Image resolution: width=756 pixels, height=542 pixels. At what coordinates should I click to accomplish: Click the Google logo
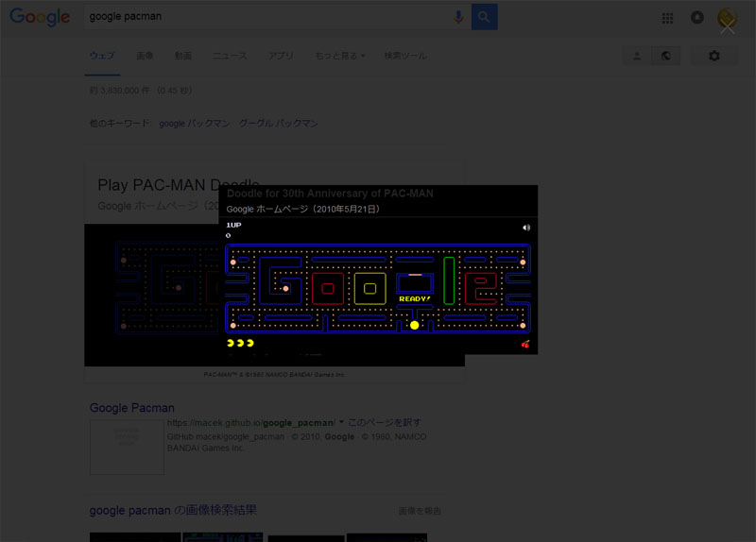pos(40,17)
